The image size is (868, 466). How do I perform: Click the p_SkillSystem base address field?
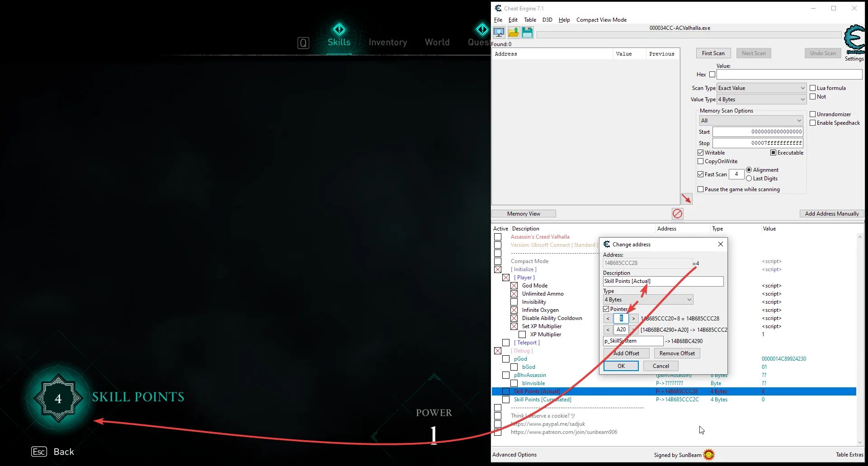pyautogui.click(x=633, y=341)
